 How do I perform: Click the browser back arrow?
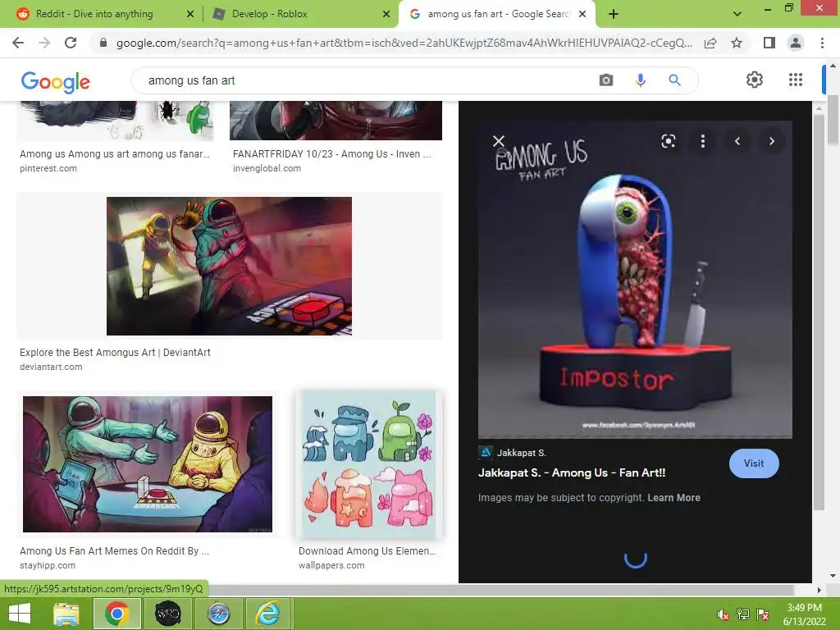pyautogui.click(x=18, y=43)
